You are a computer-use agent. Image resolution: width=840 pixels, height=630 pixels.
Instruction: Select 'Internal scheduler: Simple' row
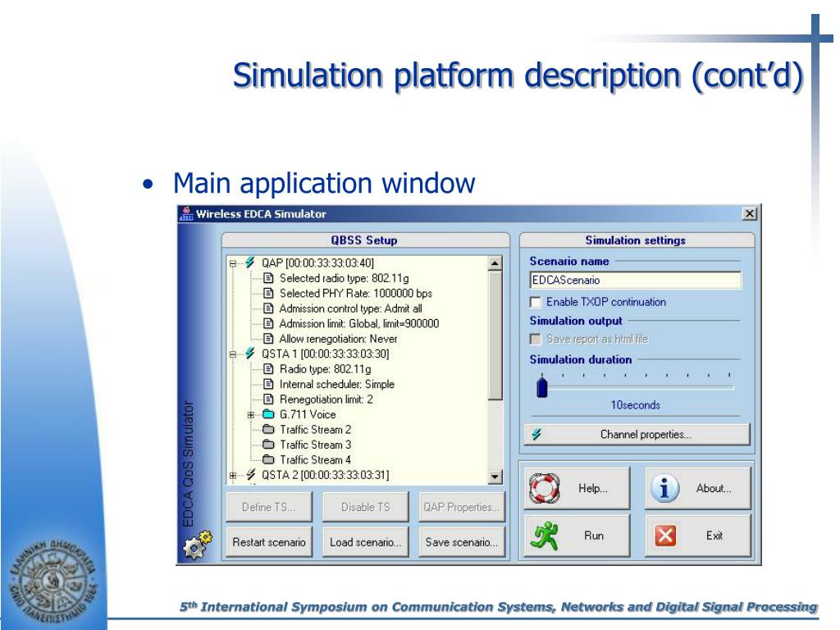tap(336, 384)
